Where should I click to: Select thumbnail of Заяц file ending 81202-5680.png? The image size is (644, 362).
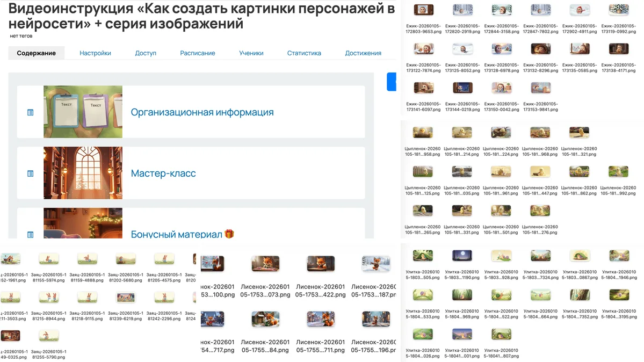click(x=126, y=259)
